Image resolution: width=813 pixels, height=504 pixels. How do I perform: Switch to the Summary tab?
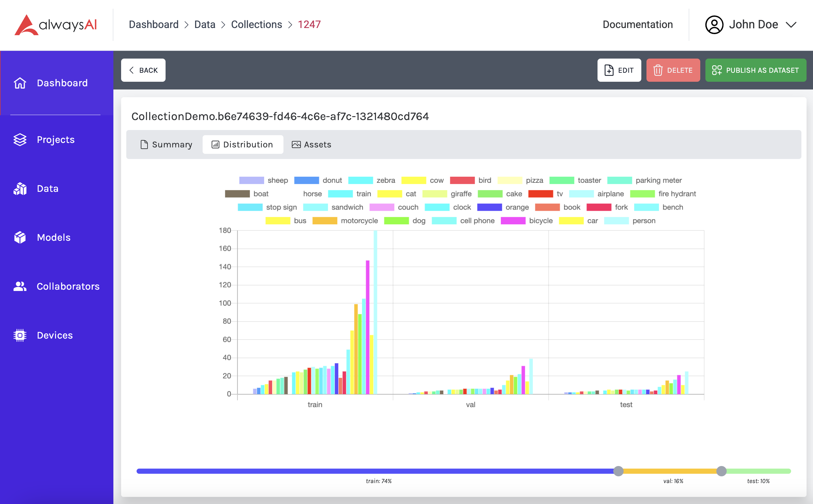166,144
